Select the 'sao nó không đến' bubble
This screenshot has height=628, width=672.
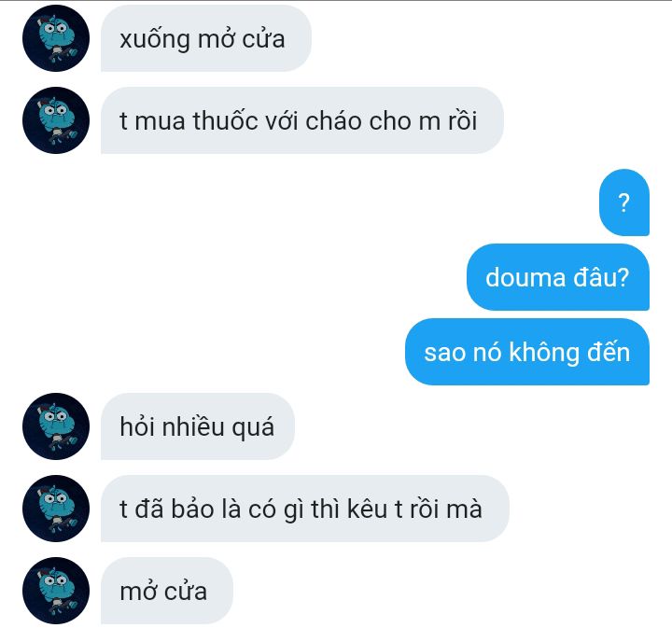click(527, 352)
